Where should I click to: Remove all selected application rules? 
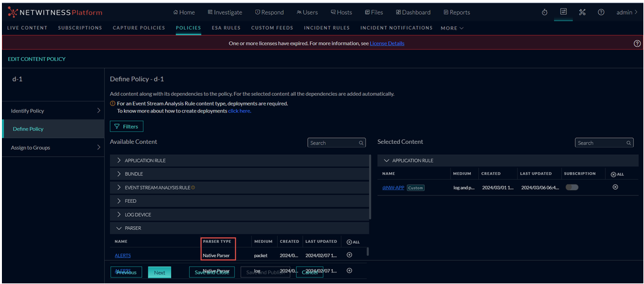617,174
